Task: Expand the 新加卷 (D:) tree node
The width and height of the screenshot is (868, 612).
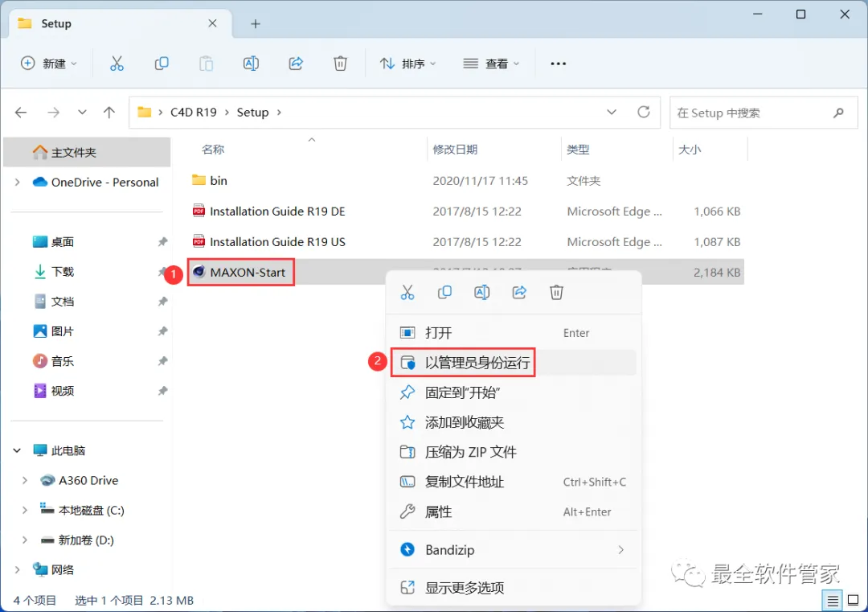Action: 25,540
